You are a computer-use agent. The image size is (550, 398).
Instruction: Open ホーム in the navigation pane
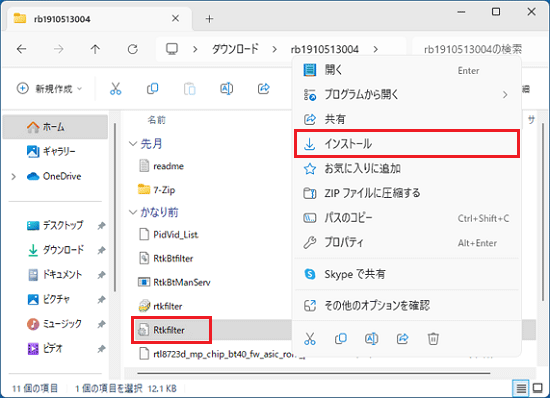coord(55,127)
